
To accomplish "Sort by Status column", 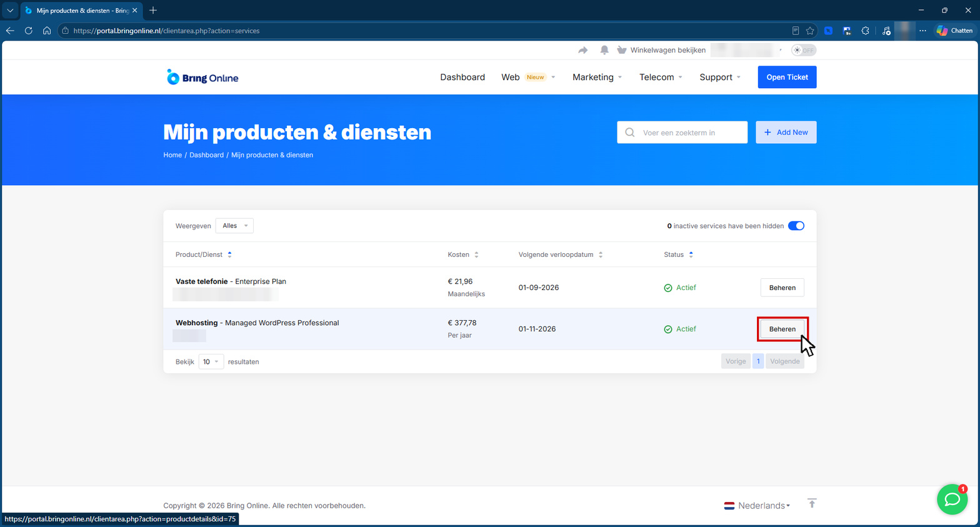I will pyautogui.click(x=679, y=254).
